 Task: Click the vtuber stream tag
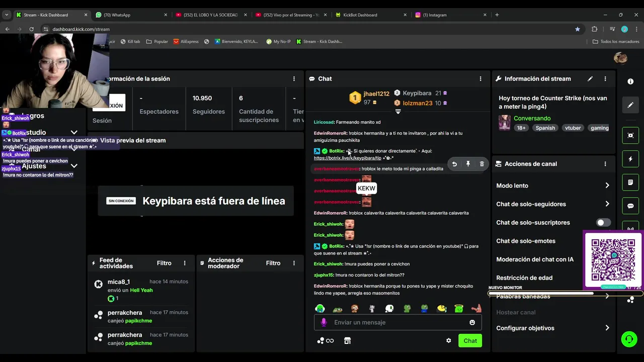[x=573, y=128]
